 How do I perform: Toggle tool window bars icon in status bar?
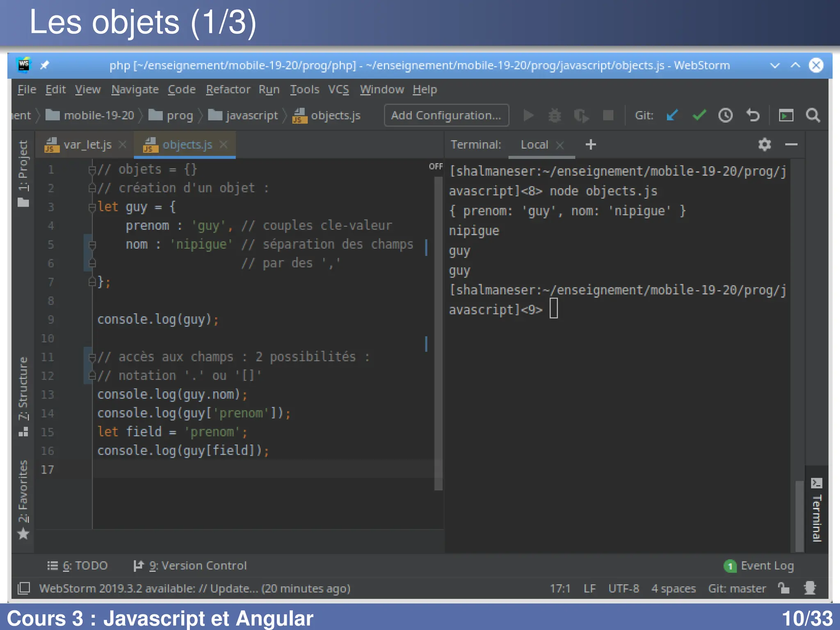tap(24, 588)
